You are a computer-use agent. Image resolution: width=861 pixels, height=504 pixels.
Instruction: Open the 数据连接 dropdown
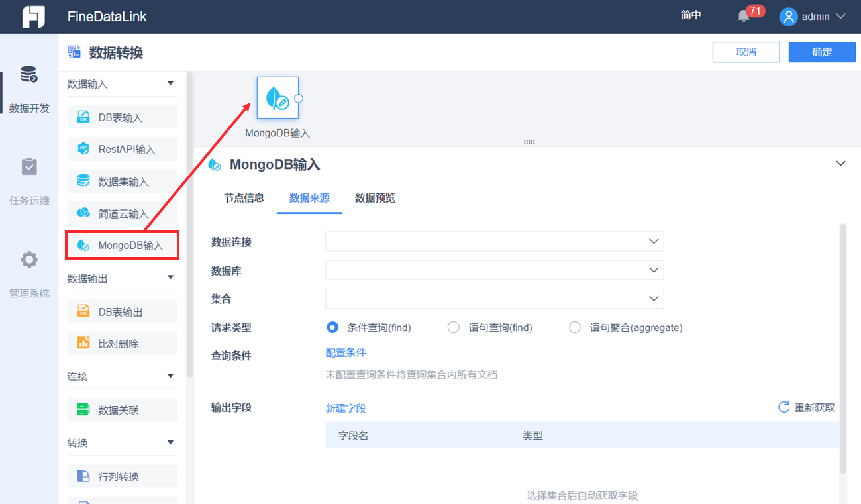coord(494,242)
